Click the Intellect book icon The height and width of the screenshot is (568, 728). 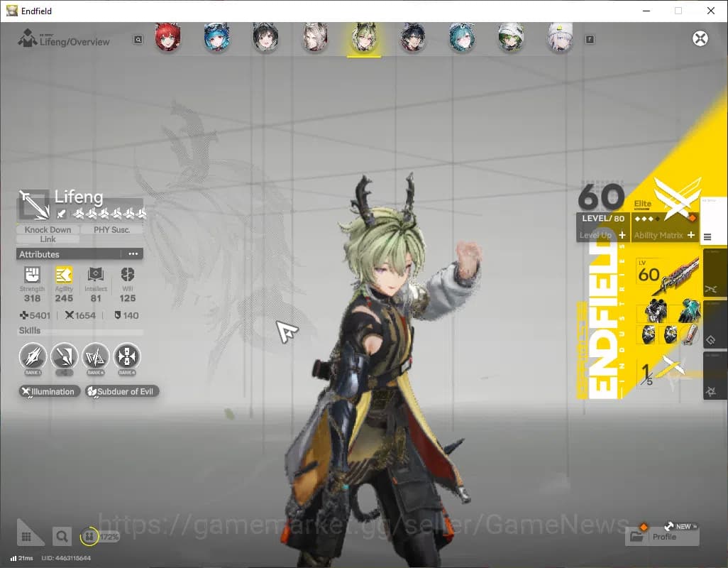pyautogui.click(x=96, y=275)
